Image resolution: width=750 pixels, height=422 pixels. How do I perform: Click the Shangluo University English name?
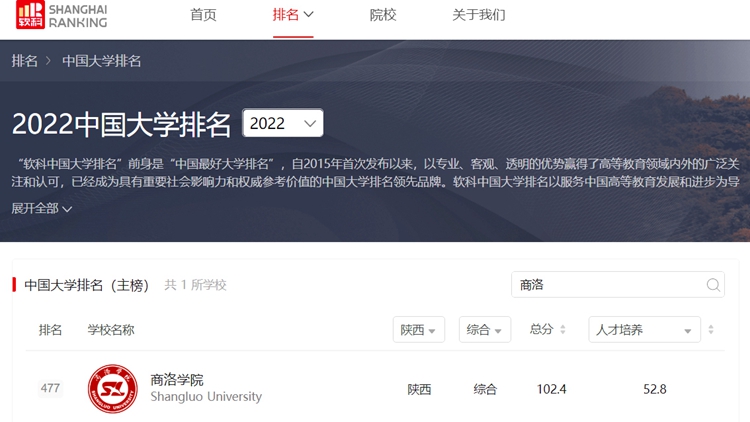click(205, 397)
